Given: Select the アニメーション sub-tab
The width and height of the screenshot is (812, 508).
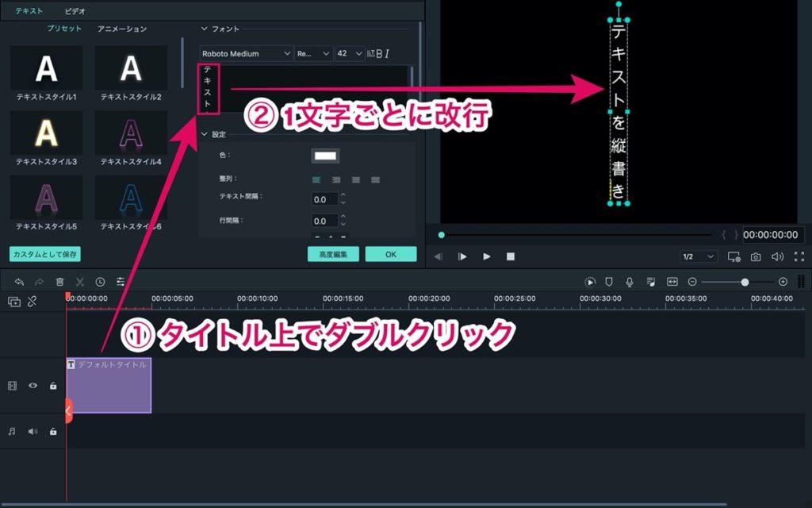Looking at the screenshot, I should 122,29.
